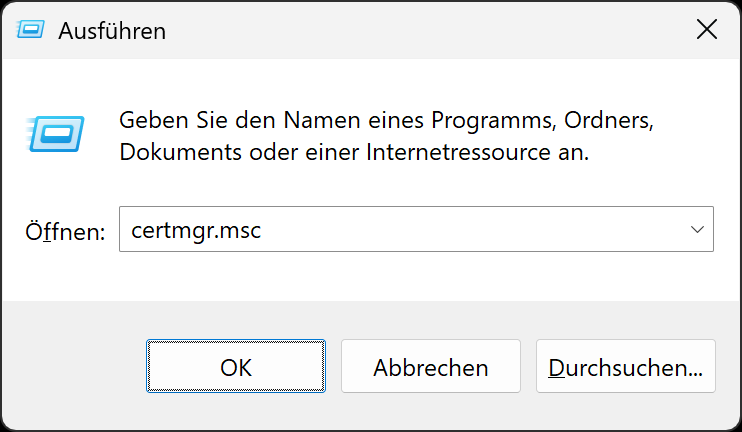Expand the Öffnen combo box dropdown arrow

[697, 230]
